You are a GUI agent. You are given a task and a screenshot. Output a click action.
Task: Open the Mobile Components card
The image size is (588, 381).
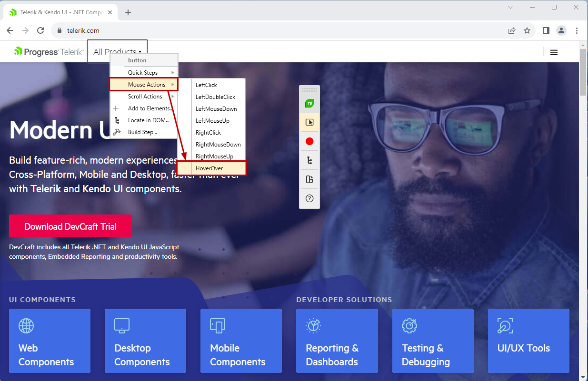coord(241,341)
